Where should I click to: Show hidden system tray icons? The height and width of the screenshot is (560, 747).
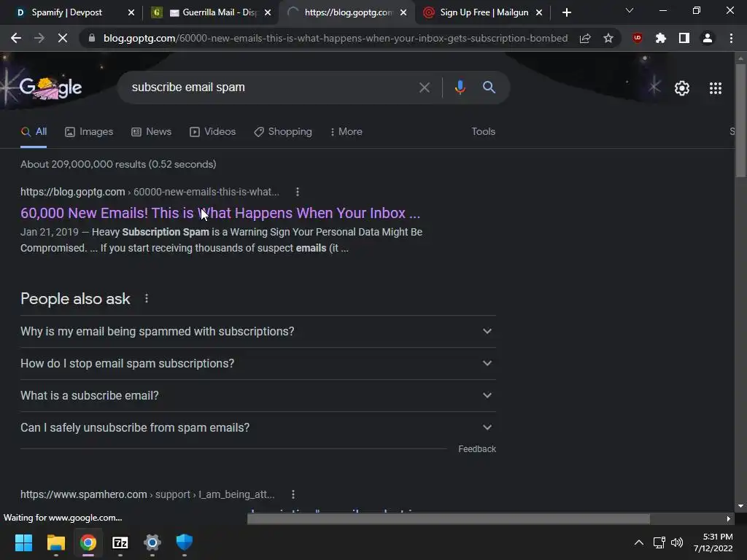pyautogui.click(x=639, y=542)
